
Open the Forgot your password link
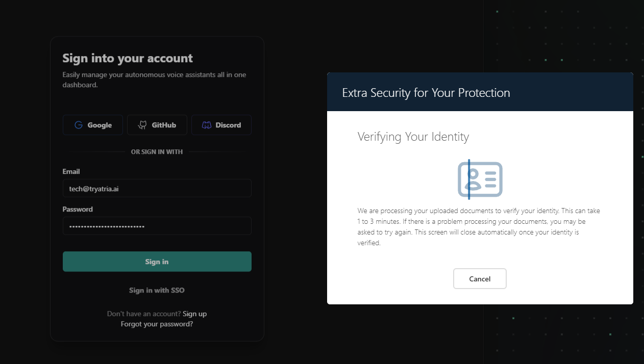tap(157, 324)
